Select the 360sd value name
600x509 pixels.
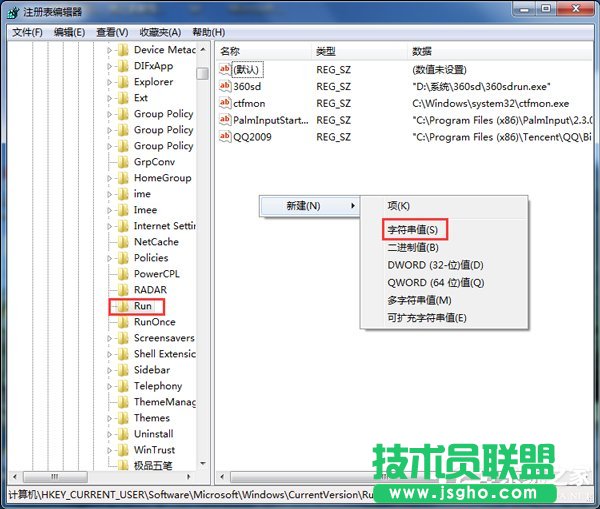tap(247, 86)
